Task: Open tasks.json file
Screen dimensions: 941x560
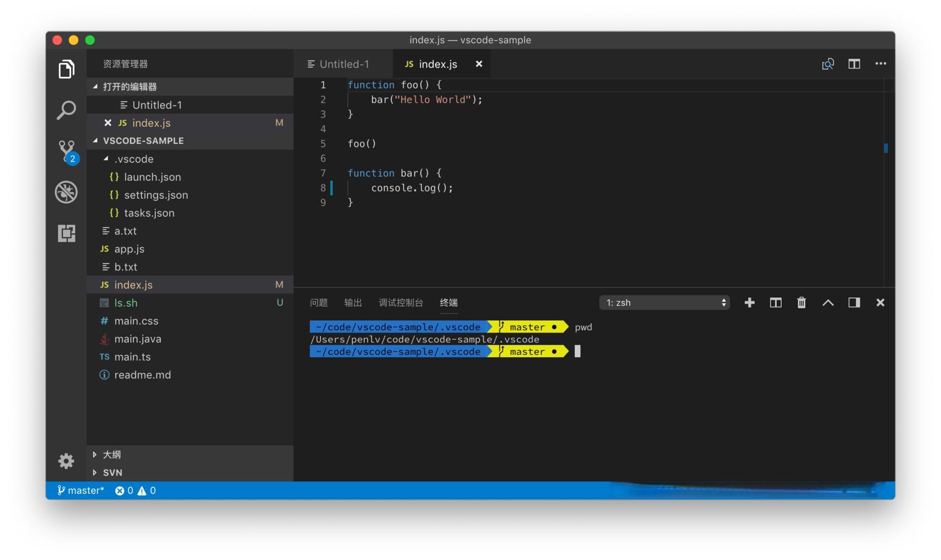Action: [x=190, y=213]
